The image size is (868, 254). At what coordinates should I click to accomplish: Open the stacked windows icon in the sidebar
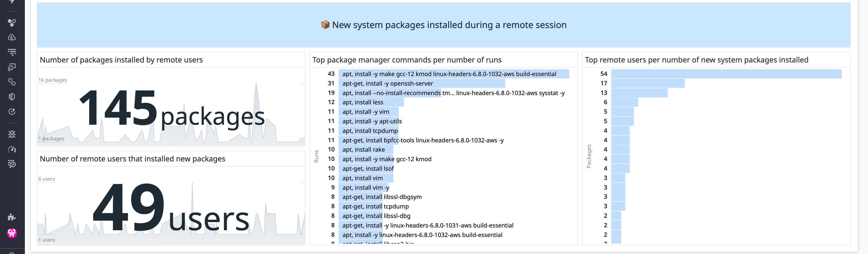[12, 67]
